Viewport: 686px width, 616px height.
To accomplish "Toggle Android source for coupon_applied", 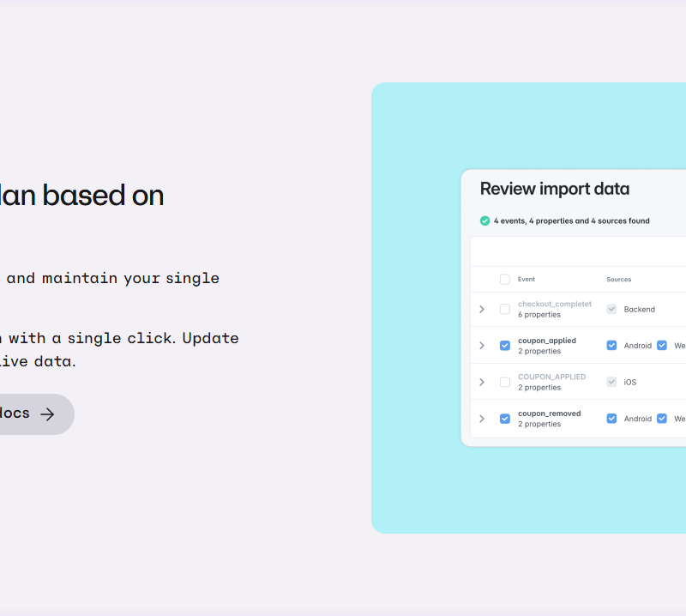I will 611,346.
